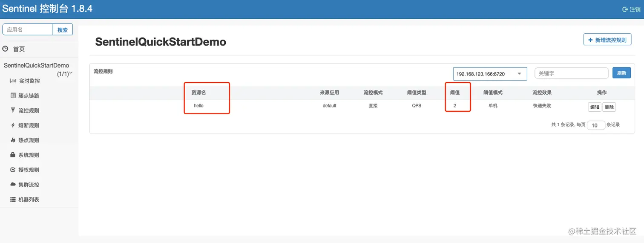Click the 操作 column header
This screenshot has width=644, height=243.
602,93
